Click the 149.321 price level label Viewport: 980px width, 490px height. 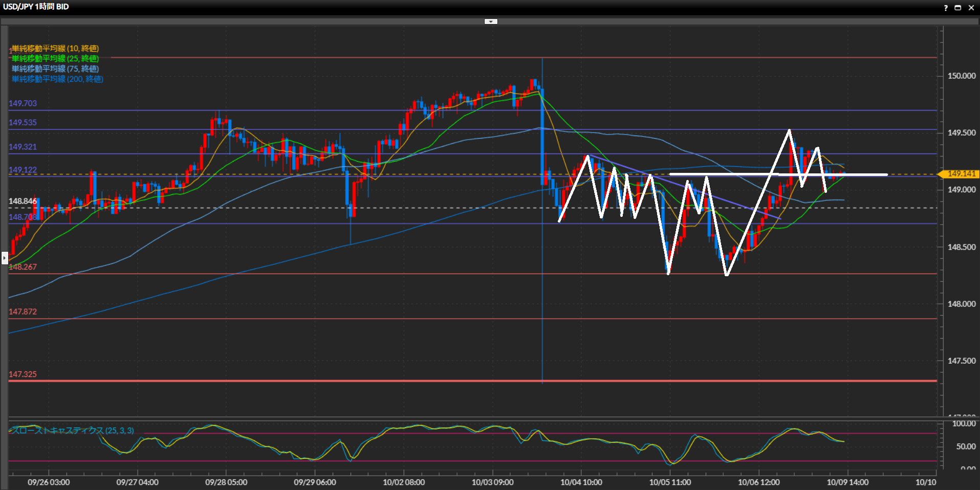[23, 147]
